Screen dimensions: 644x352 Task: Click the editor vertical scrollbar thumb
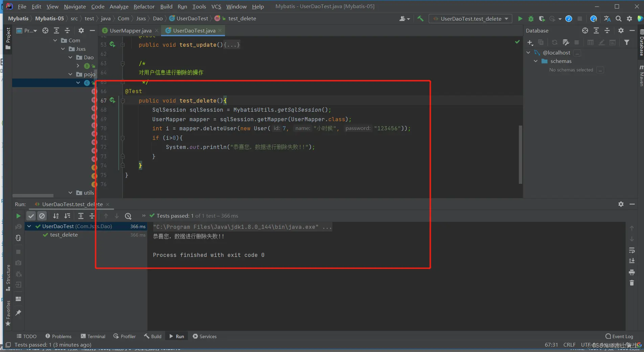[x=520, y=155]
